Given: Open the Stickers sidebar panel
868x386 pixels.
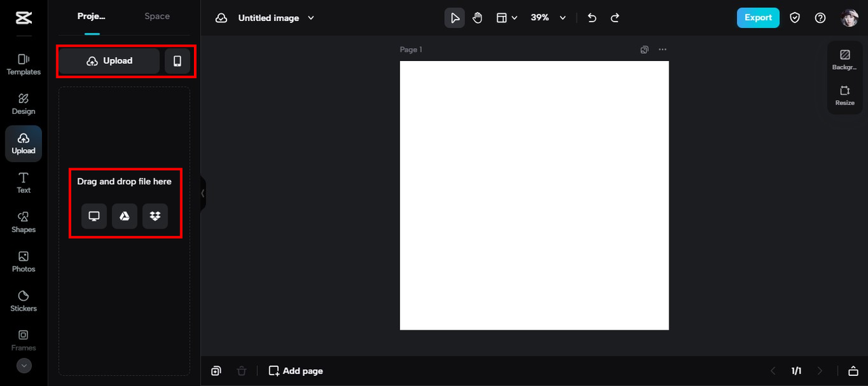Looking at the screenshot, I should (x=24, y=301).
